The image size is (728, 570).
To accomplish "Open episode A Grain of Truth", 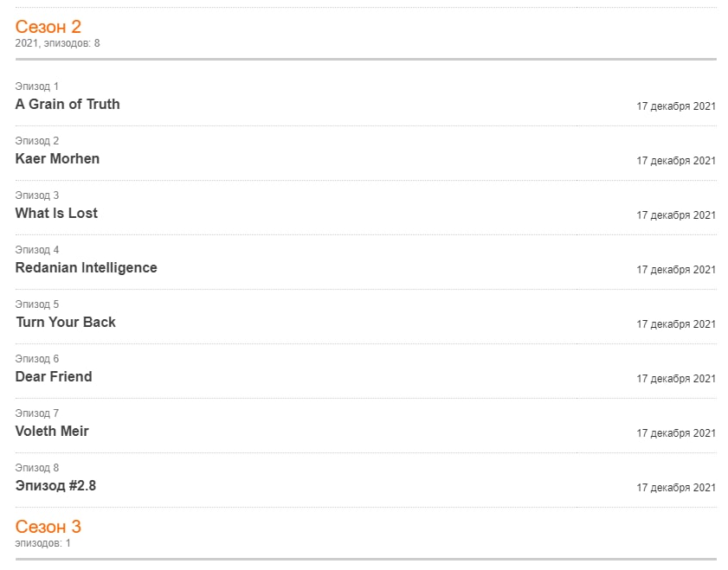I will point(68,105).
